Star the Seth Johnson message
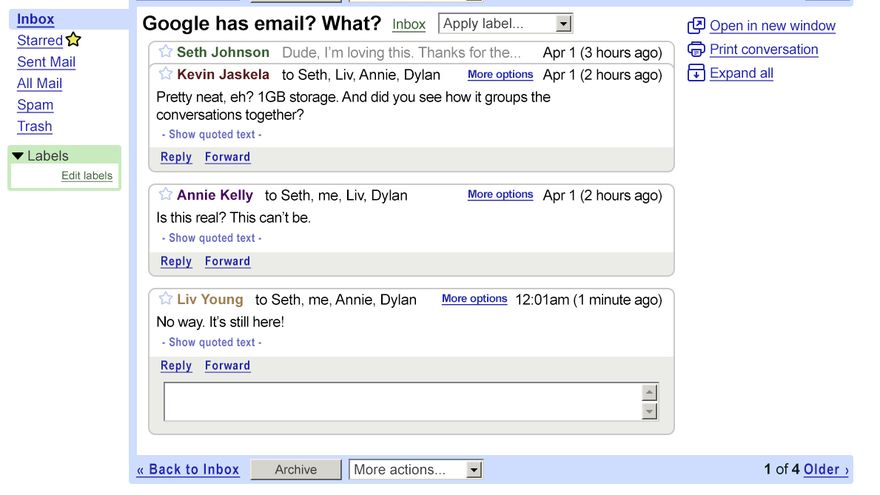This screenshot has width=880, height=495. [166, 52]
